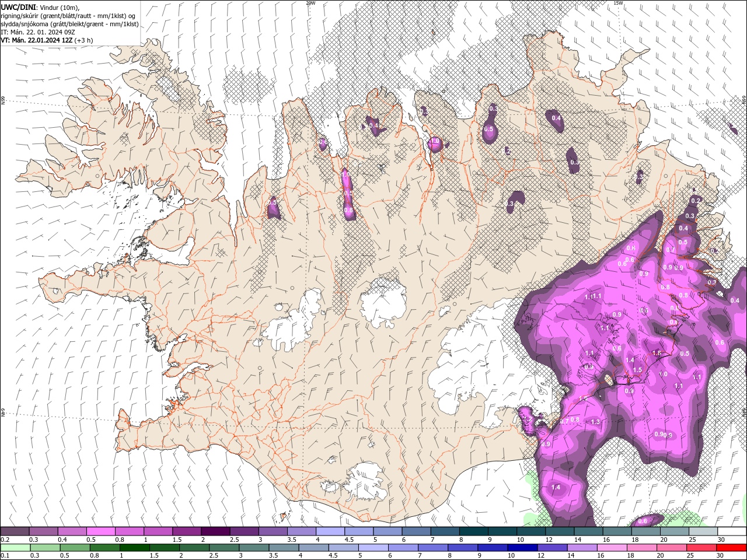
Task: Pick the lower legend swatch between 0.1 and 0.3
Action: coord(15,548)
